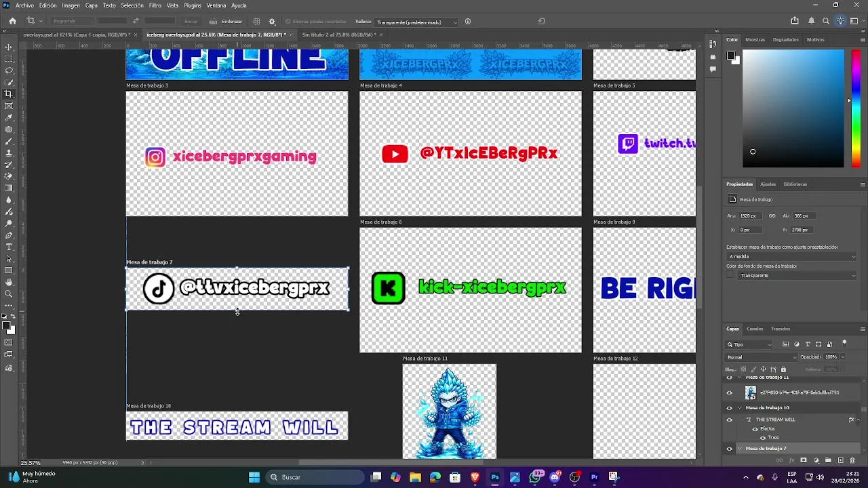Screen dimensions: 868x488
Task: Open crop settings gear options
Action: click(x=272, y=22)
